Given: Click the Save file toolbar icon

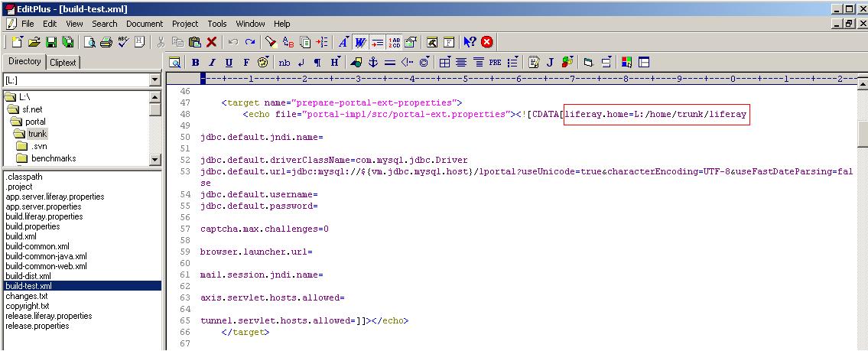Looking at the screenshot, I should pyautogui.click(x=50, y=43).
